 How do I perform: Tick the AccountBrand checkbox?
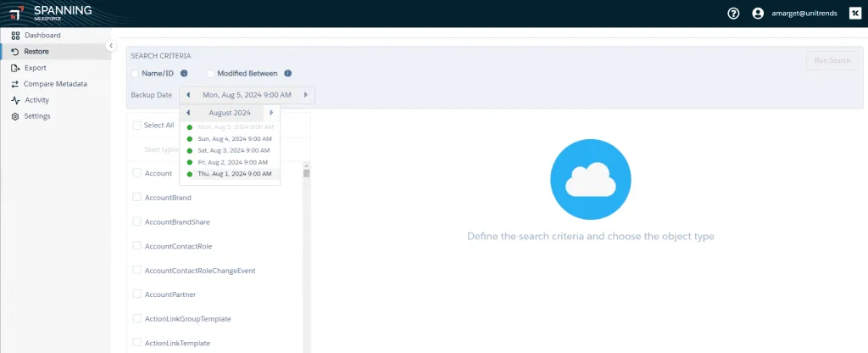136,198
